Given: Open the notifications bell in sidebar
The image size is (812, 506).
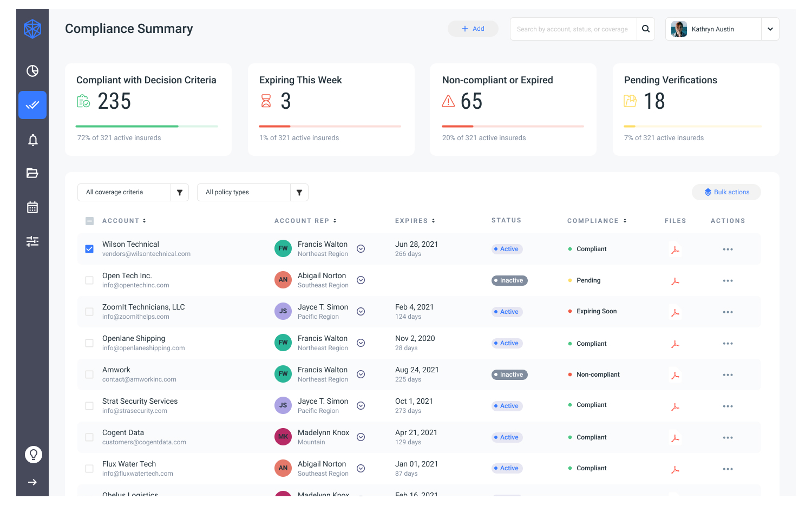Looking at the screenshot, I should (x=32, y=140).
